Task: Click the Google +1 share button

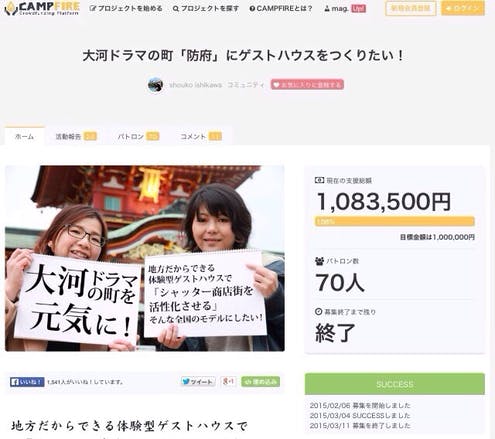Action: point(228,382)
